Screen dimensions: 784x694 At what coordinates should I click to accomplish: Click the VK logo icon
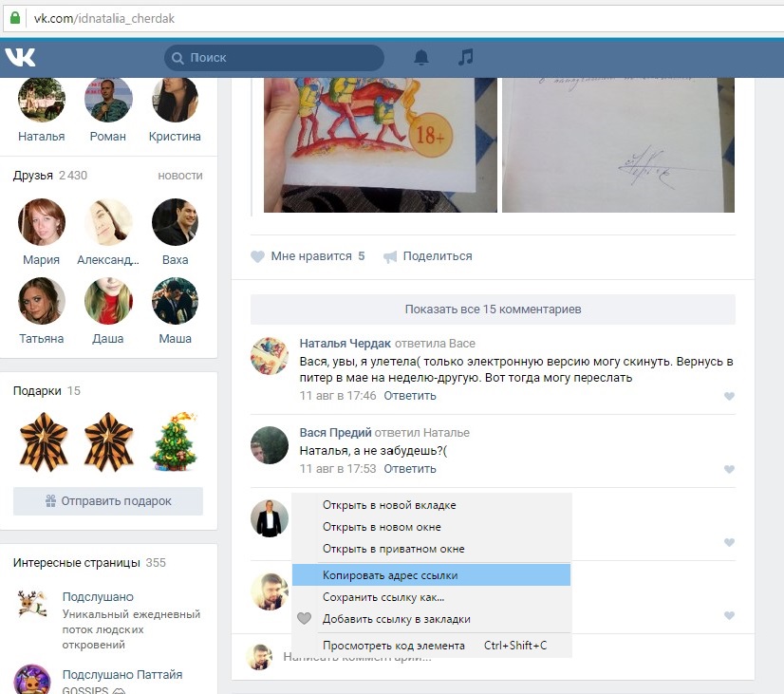[x=20, y=57]
